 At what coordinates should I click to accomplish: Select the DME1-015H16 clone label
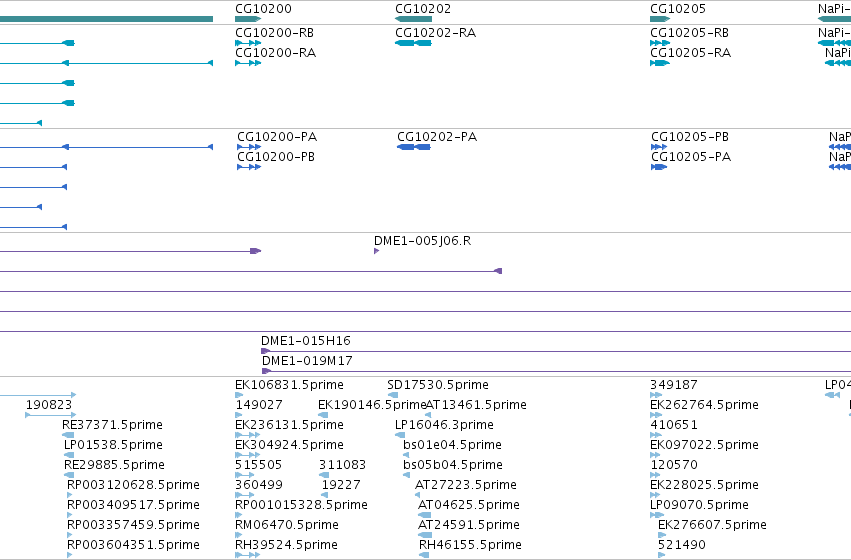click(x=306, y=341)
